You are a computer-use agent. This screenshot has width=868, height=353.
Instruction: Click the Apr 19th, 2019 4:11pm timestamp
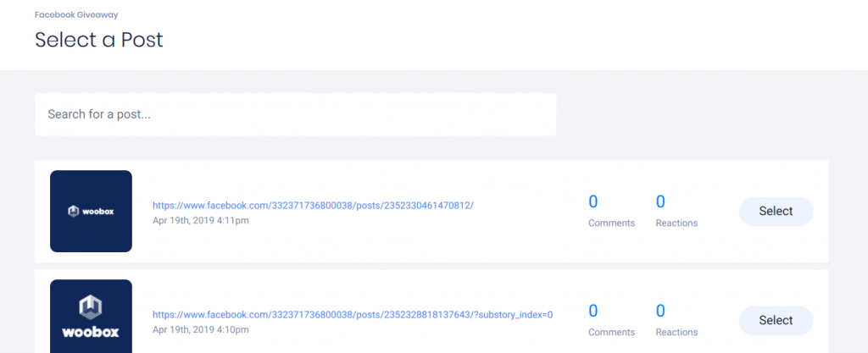pos(200,220)
